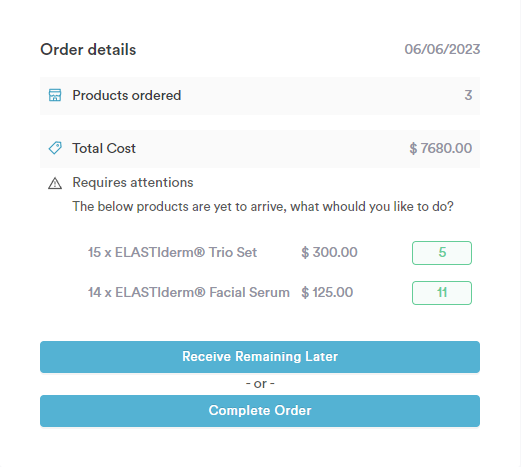Select the Total Cost row label

104,148
